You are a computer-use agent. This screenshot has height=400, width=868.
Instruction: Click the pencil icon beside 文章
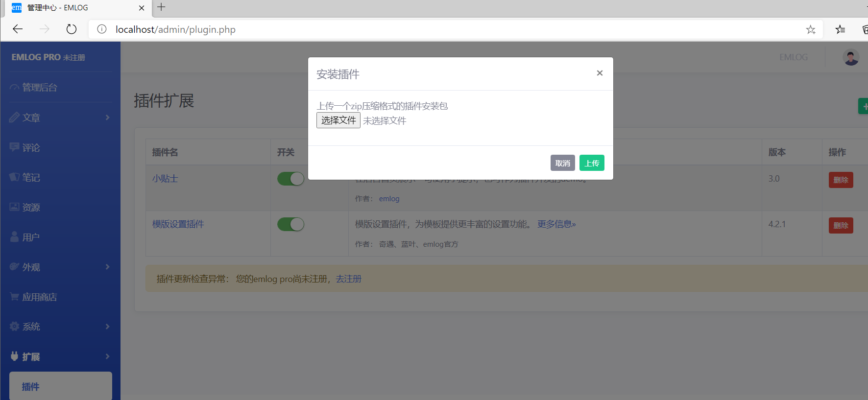14,118
